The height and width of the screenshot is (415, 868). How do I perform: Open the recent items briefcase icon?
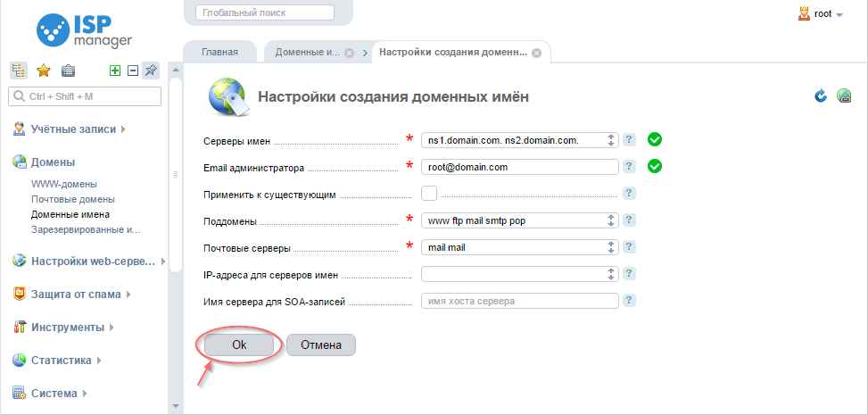(x=68, y=71)
